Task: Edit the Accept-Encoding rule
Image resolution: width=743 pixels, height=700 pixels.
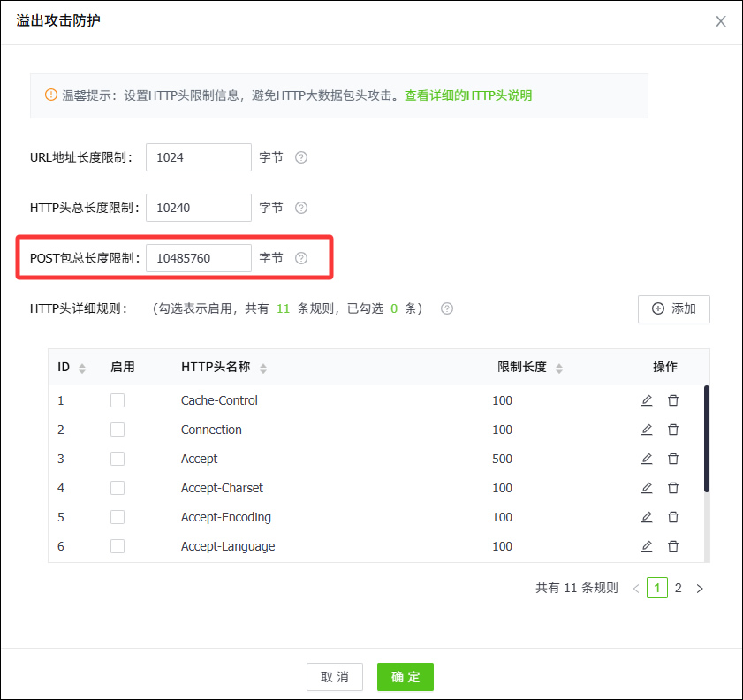Action: [647, 517]
